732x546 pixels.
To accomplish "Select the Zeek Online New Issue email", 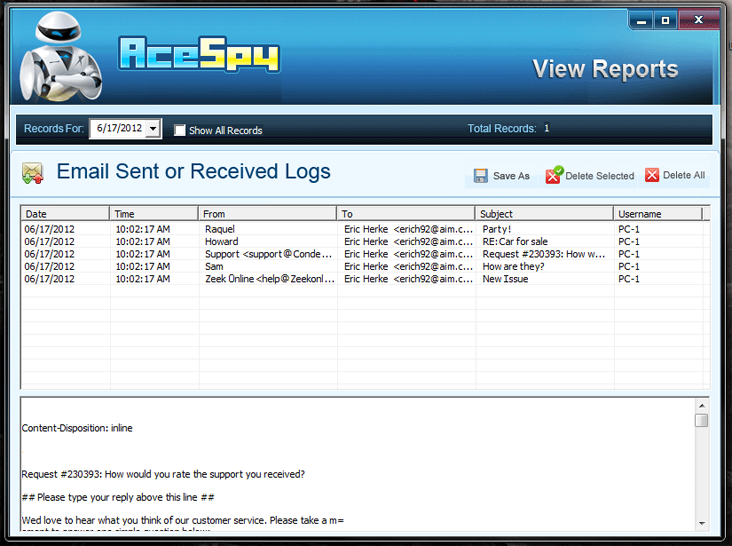I will click(265, 279).
